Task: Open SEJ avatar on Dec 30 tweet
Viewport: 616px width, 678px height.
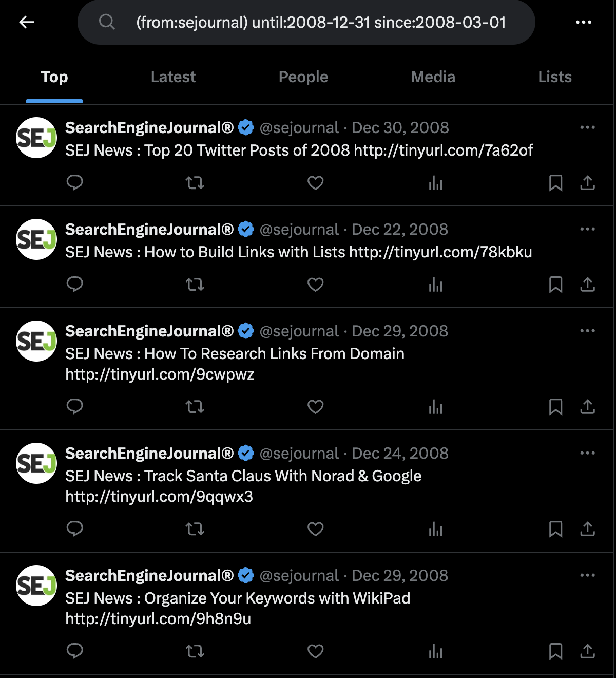Action: (x=36, y=138)
